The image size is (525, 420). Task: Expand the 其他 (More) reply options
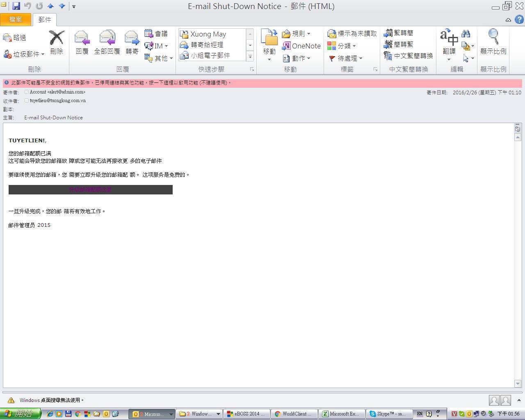pos(158,58)
